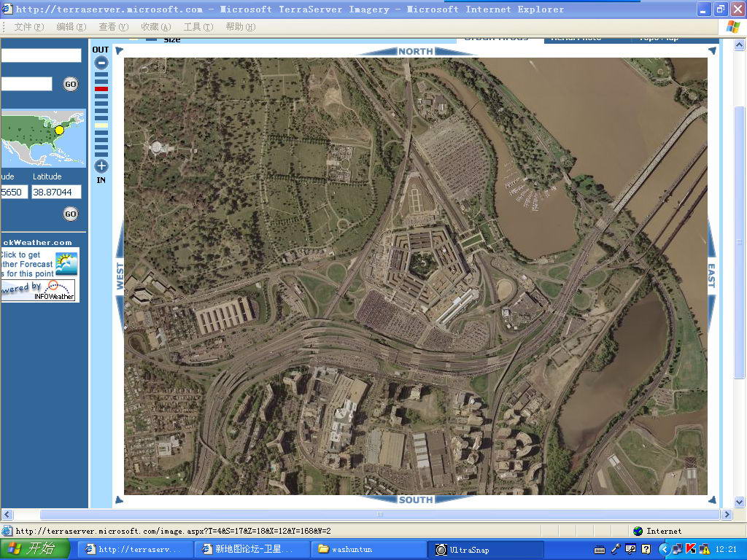Select the red zoom level bar
Screen dimensions: 747x560
tap(101, 89)
